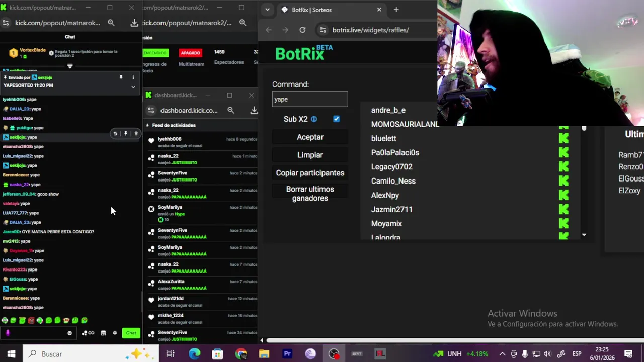Open Windows notification center
The height and width of the screenshot is (362, 644).
tap(628, 354)
